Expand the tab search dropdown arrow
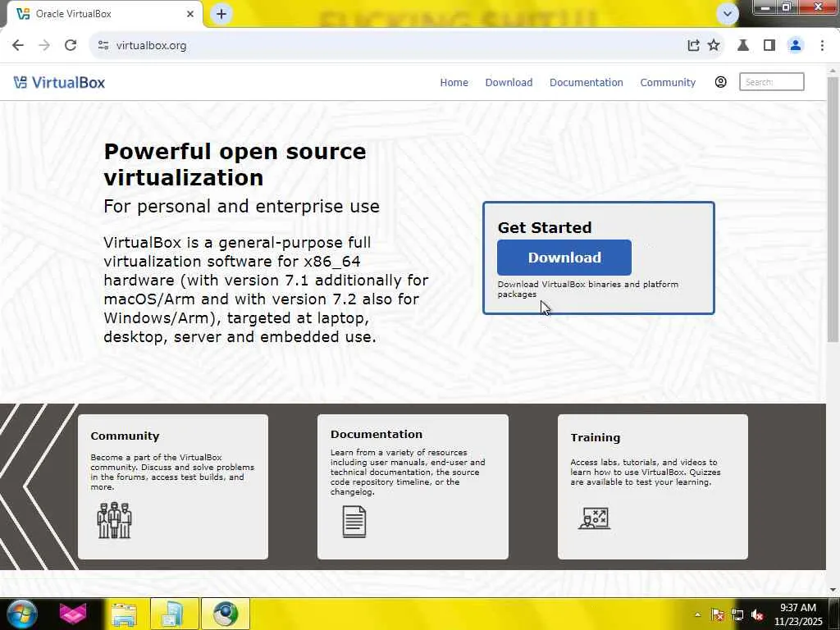The image size is (840, 630). point(727,14)
